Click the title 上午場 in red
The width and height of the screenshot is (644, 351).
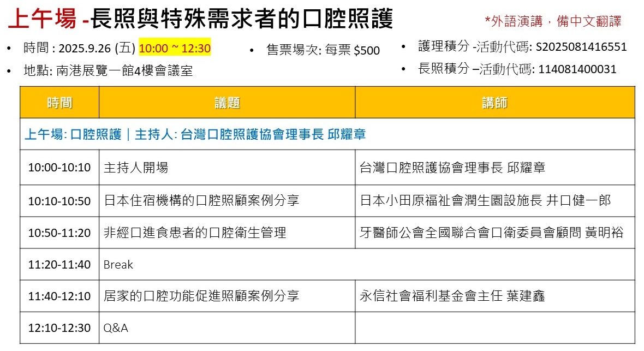[41, 20]
